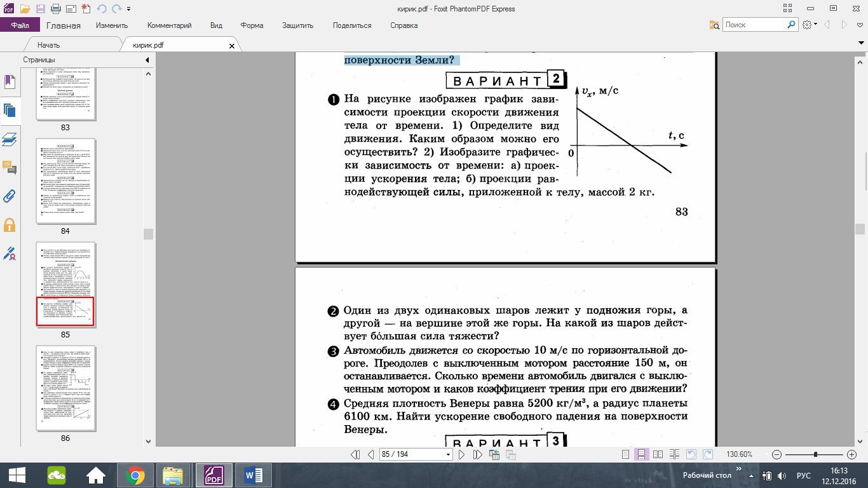Expand the dropdown arrow beside the gear
This screenshot has width=868, height=488.
(x=815, y=25)
